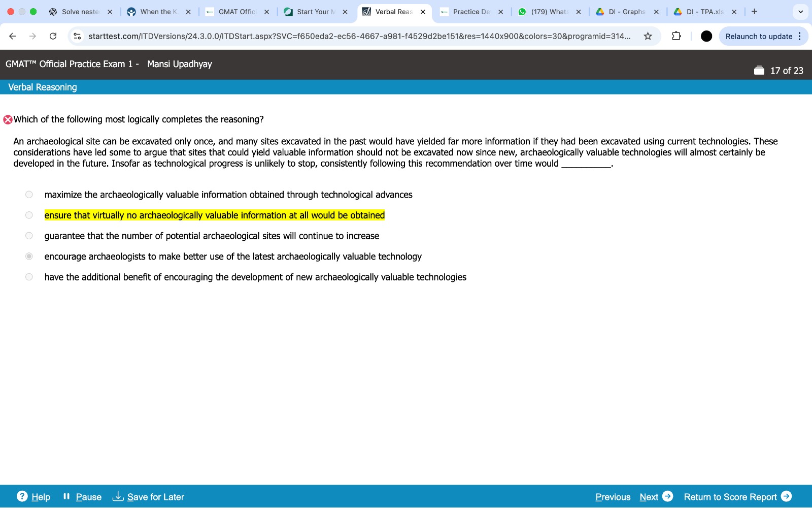Click the red incorrect-answer X icon
This screenshot has width=812, height=508.
point(8,120)
